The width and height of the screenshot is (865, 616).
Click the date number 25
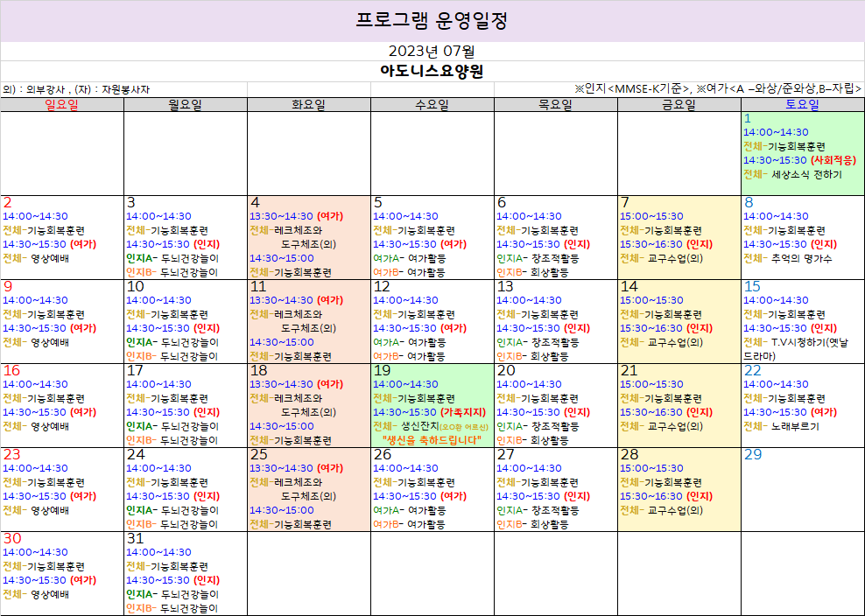tap(259, 454)
